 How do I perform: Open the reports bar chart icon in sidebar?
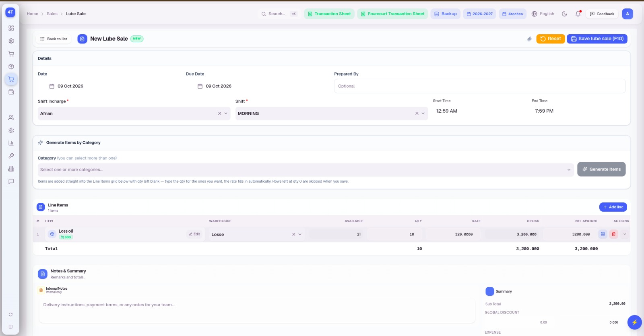11,143
